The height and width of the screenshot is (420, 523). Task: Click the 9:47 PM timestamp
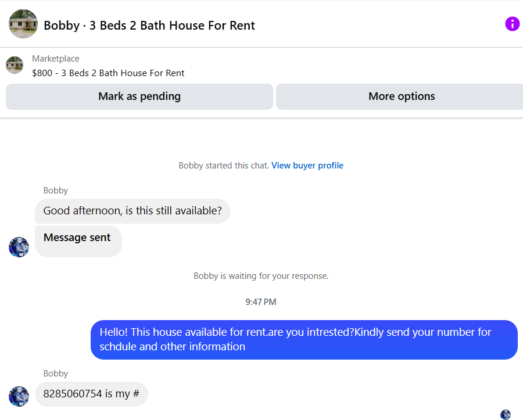pos(261,302)
